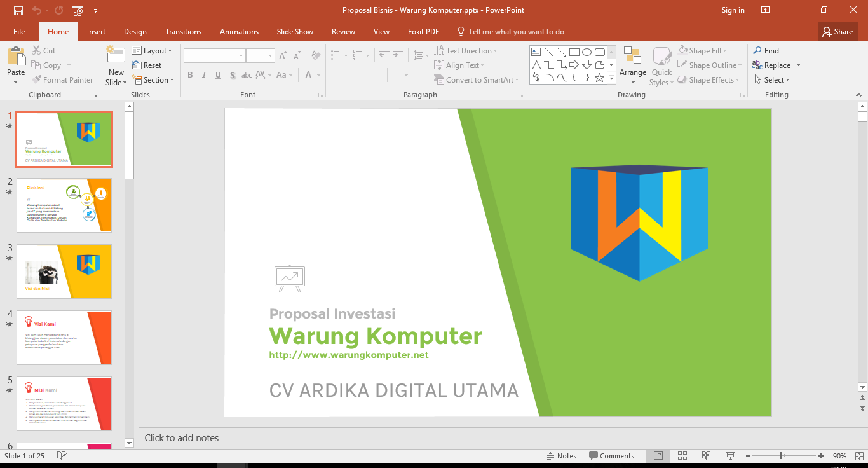Open the Layout dropdown
Screen dimensions: 868x468
click(153, 51)
